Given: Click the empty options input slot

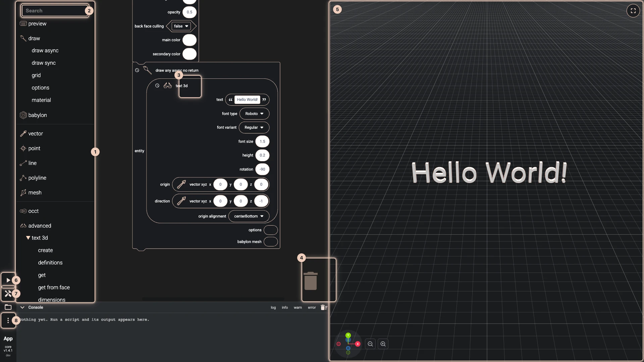Looking at the screenshot, I should [x=271, y=230].
